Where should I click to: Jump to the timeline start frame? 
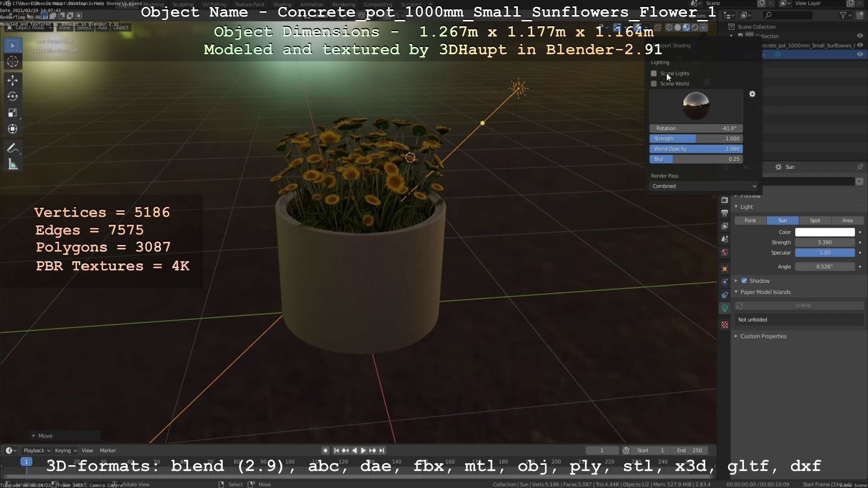(336, 450)
